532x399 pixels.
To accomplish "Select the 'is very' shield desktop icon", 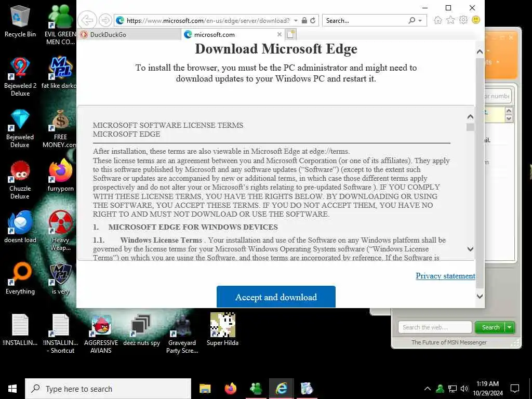I will pyautogui.click(x=61, y=278).
